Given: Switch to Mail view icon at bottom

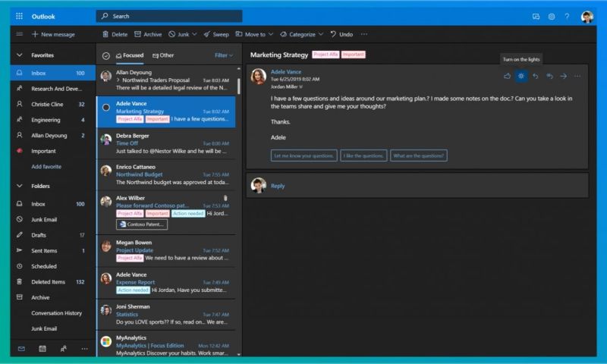Looking at the screenshot, I should tap(21, 349).
